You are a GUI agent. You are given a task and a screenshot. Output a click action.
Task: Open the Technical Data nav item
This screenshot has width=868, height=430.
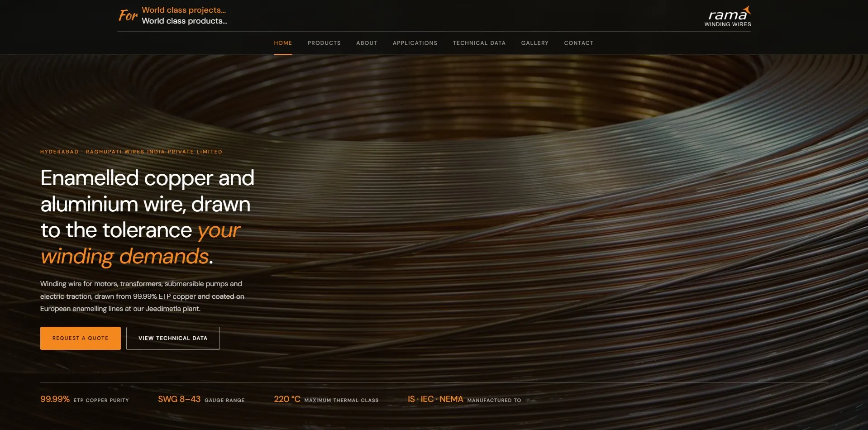coord(479,43)
